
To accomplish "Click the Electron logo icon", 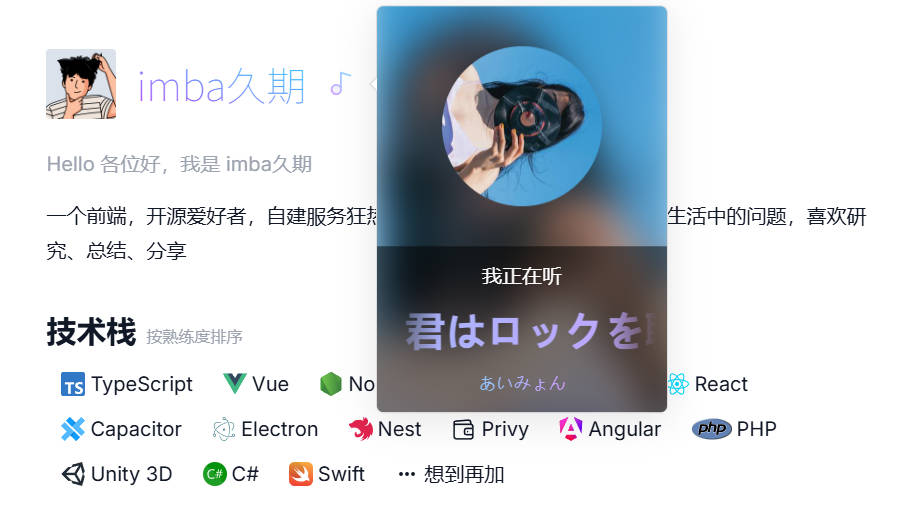I will click(x=224, y=429).
